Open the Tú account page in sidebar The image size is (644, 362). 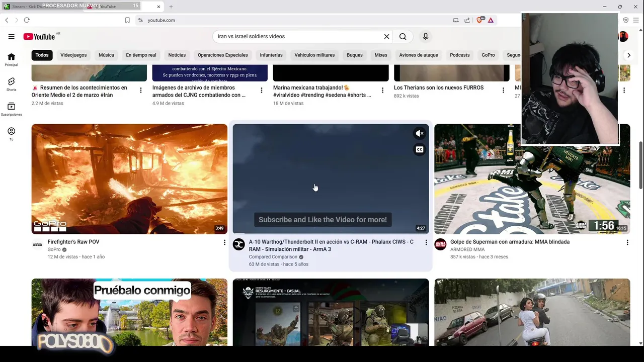tap(11, 134)
